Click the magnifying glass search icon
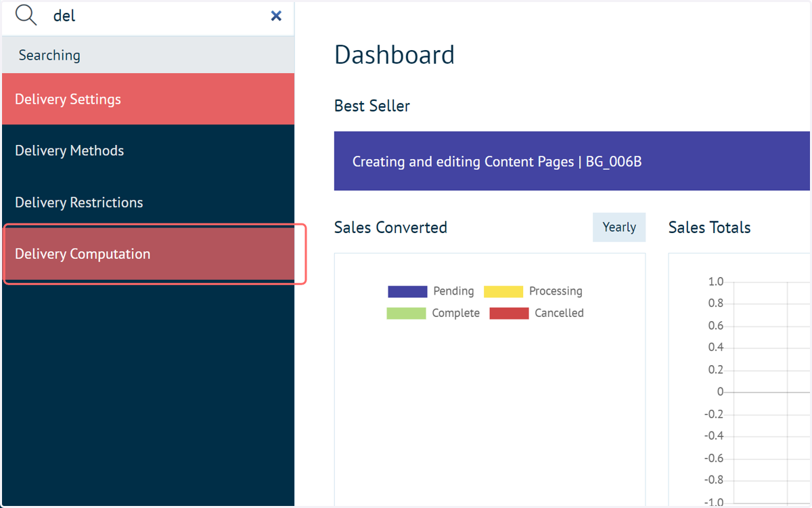 click(26, 15)
